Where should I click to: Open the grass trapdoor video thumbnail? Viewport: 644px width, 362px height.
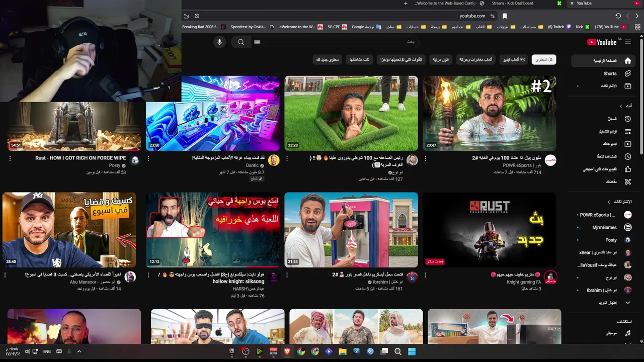(x=351, y=113)
